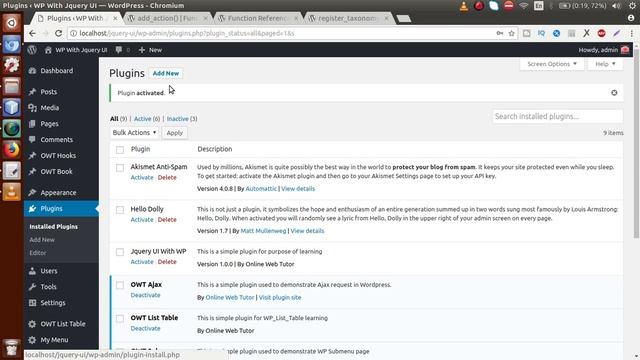The image size is (640, 360).
Task: Open View details for Akismet
Action: [298, 189]
